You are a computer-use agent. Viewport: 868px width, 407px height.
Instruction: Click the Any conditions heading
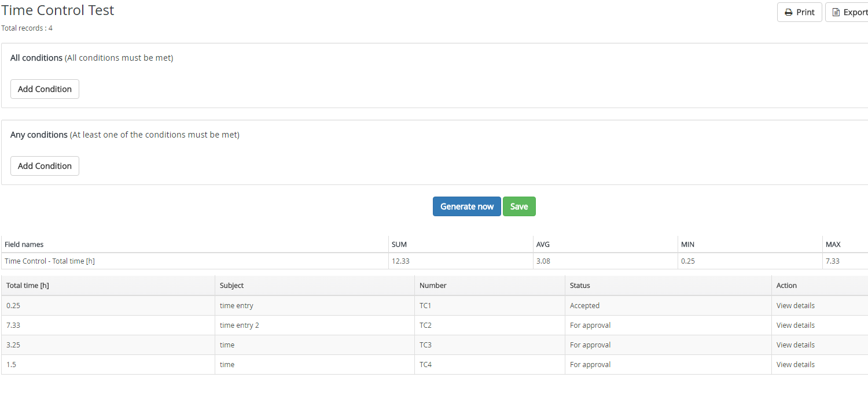coord(39,135)
